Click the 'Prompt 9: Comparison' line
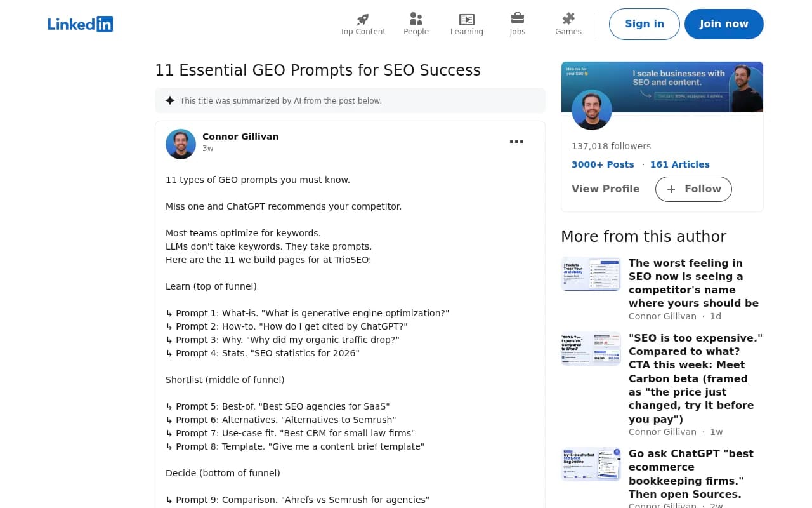This screenshot has height=508, width=812. click(x=298, y=500)
